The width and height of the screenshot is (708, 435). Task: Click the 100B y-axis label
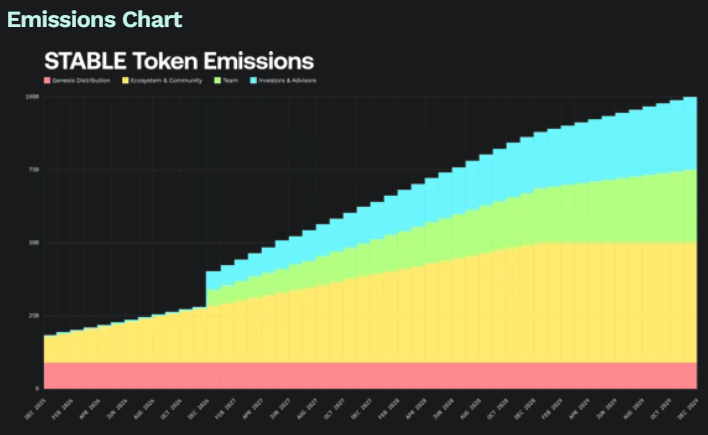pos(32,97)
